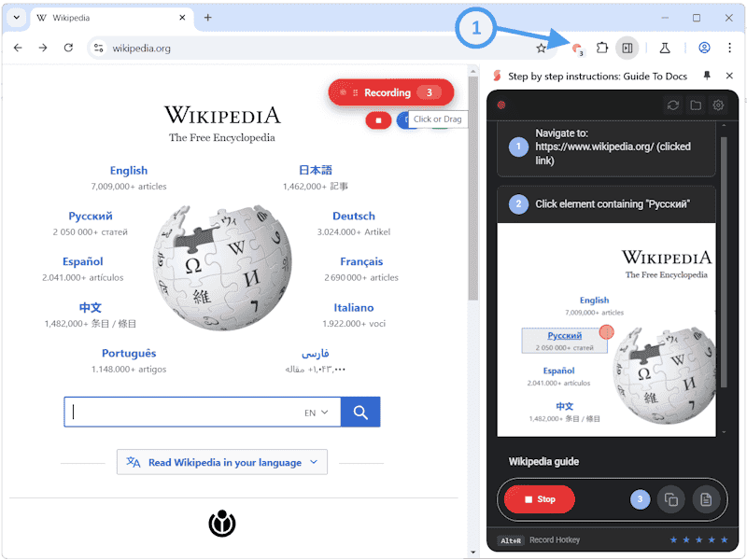Screen dimensions: 747x560
Task: Open the Italiano Wikipedia link
Action: 354,308
